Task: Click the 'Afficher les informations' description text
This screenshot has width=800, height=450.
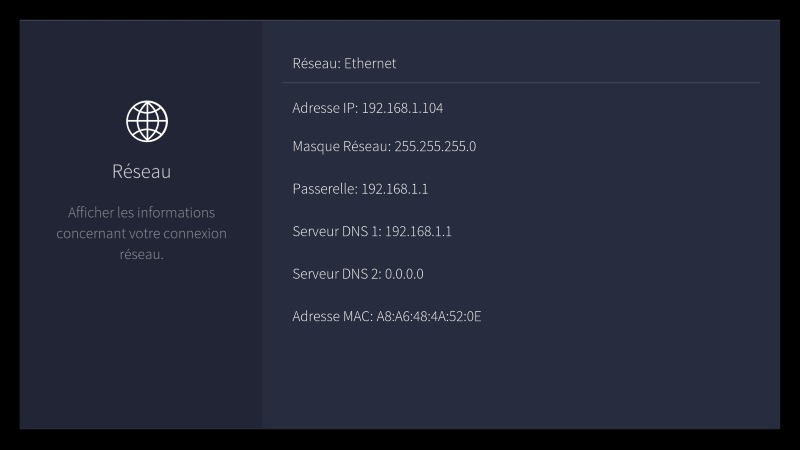Action: [141, 213]
